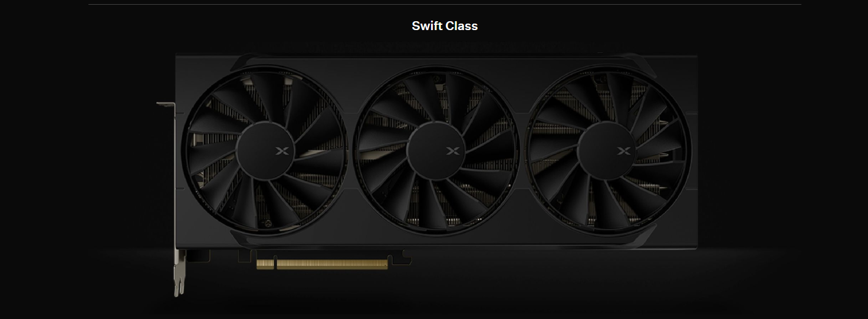868x319 pixels.
Task: Click the X logo on the left fan
Action: tap(281, 152)
